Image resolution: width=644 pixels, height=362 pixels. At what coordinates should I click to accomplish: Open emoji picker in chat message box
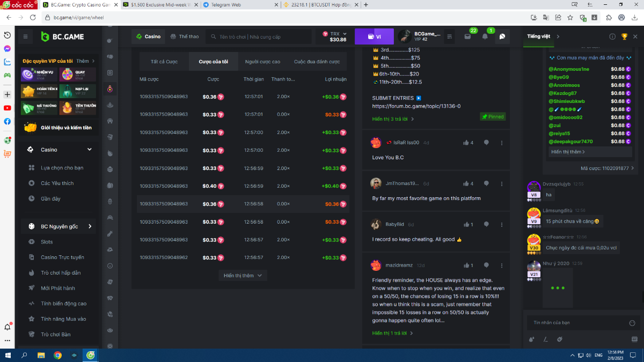[x=632, y=323]
